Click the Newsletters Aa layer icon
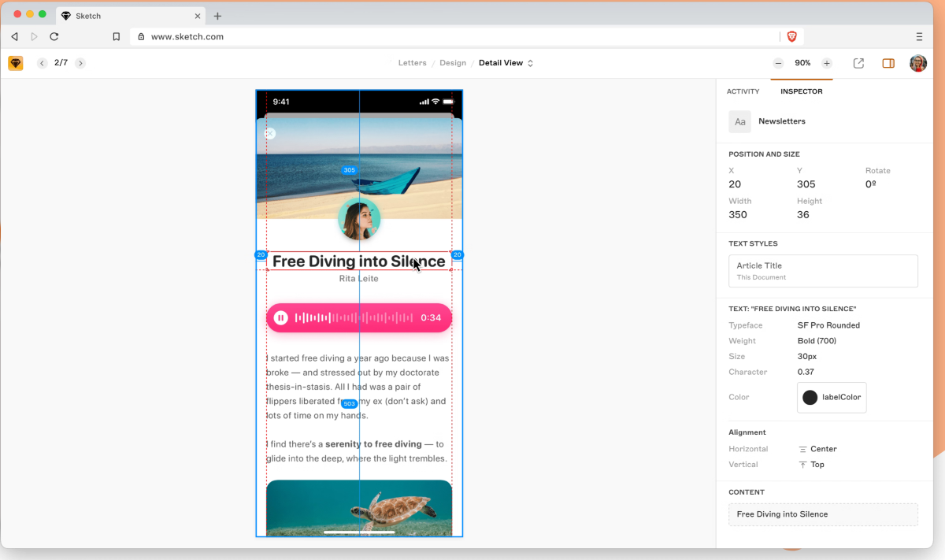Screen dimensions: 945x560 [739, 121]
